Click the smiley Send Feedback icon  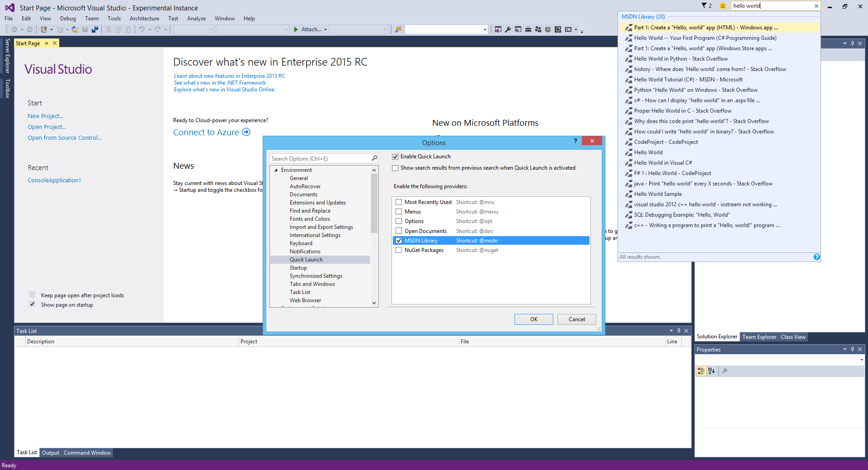722,6
